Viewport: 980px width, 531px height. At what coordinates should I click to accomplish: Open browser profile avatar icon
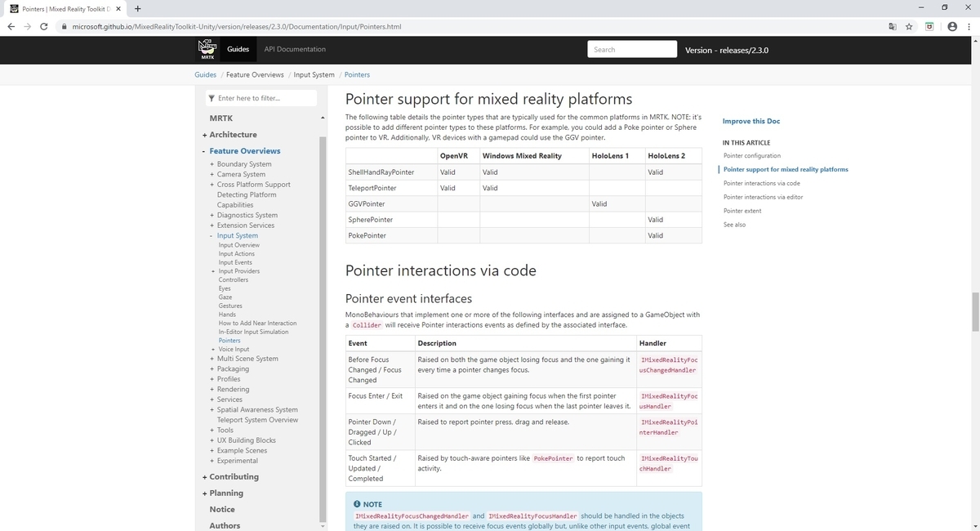coord(951,26)
